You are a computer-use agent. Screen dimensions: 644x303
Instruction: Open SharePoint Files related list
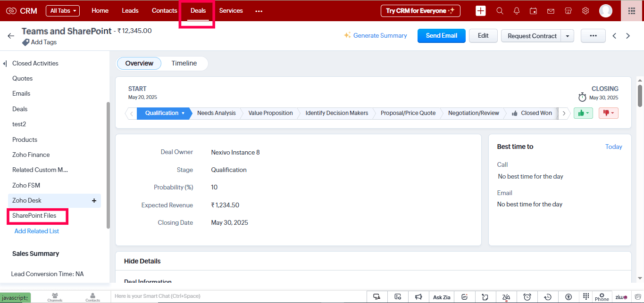tap(34, 216)
